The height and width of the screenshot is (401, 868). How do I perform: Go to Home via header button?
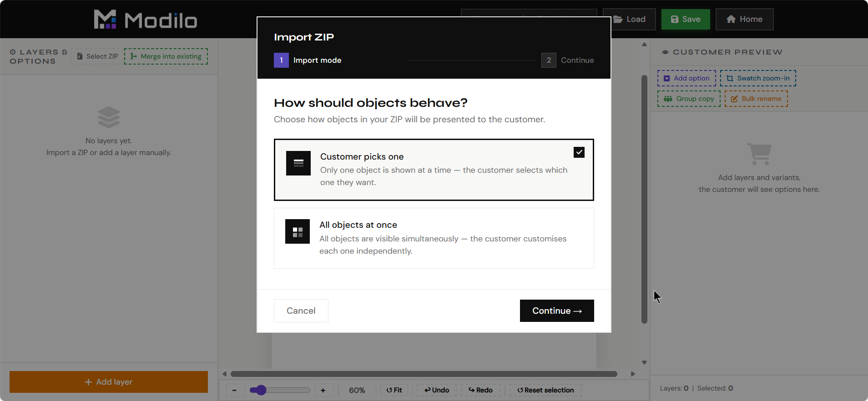pos(744,19)
